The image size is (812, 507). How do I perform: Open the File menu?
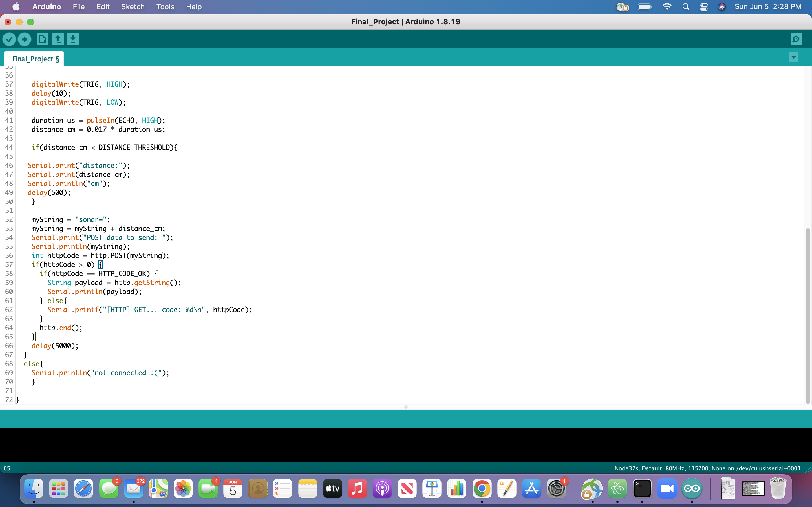pyautogui.click(x=78, y=7)
